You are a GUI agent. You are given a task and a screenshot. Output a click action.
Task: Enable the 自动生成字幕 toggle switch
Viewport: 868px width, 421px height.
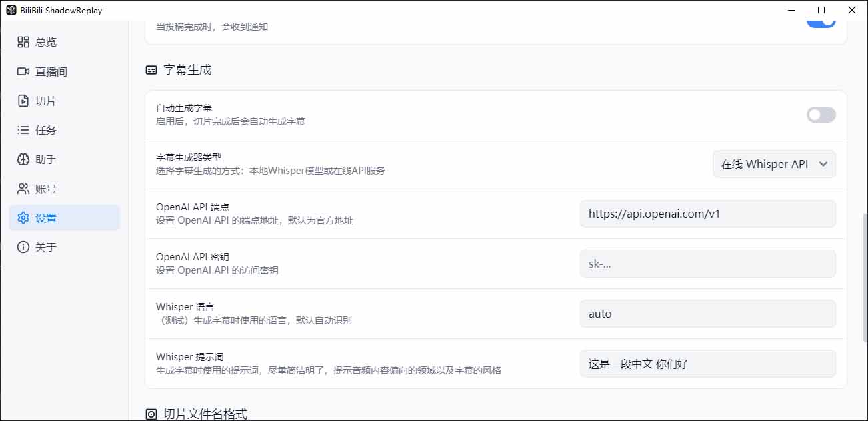[821, 115]
